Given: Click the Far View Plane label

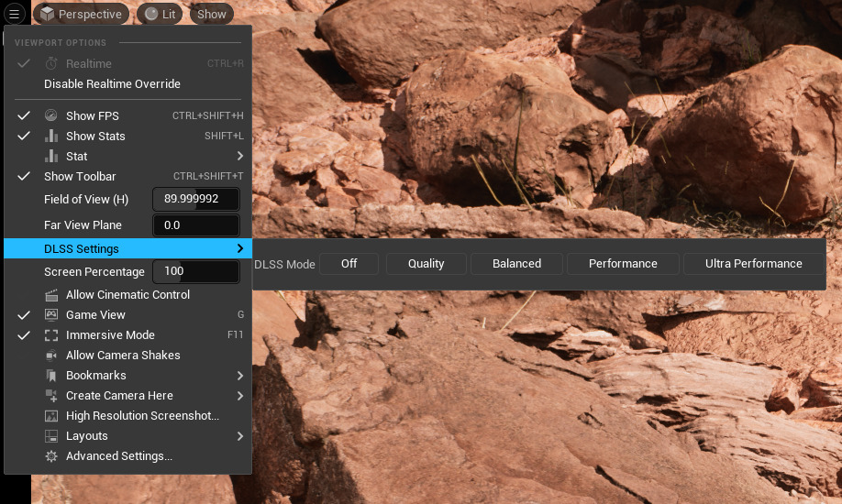Looking at the screenshot, I should pyautogui.click(x=83, y=225).
